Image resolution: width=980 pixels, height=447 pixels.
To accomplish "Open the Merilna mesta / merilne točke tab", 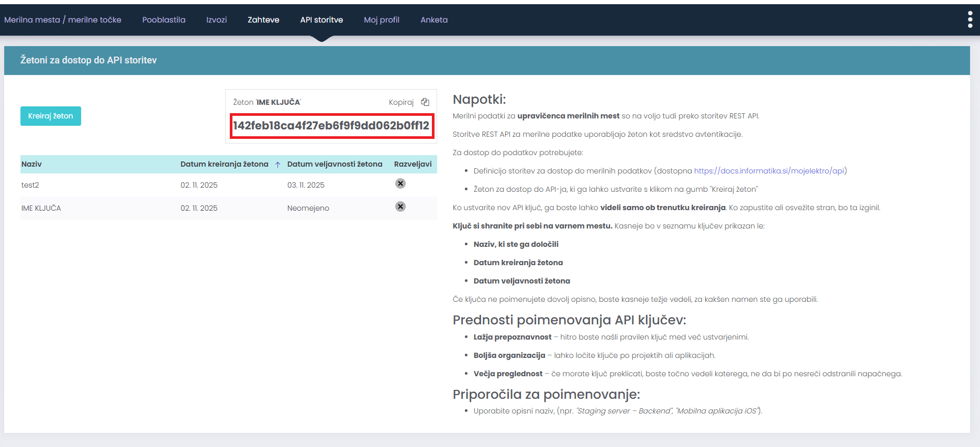I will click(x=63, y=20).
